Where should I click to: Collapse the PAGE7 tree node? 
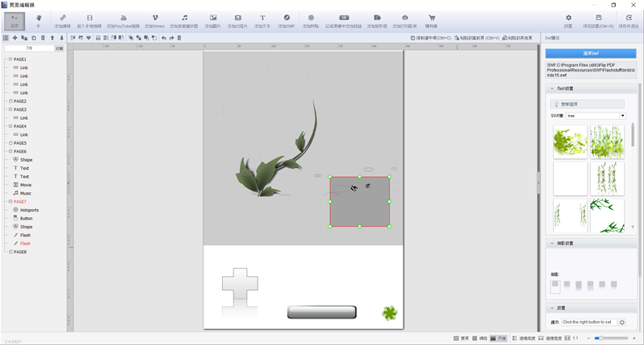click(x=9, y=201)
